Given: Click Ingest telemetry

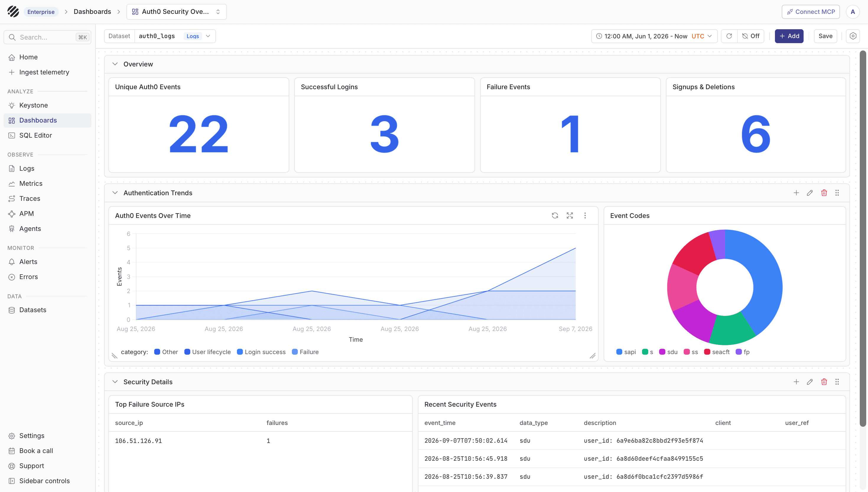Looking at the screenshot, I should pos(47,72).
